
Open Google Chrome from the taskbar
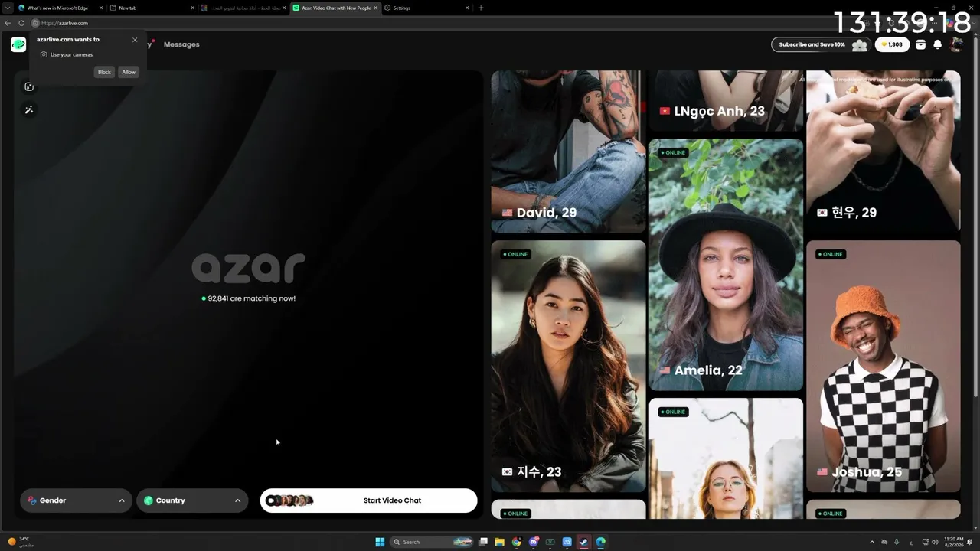[x=517, y=542]
